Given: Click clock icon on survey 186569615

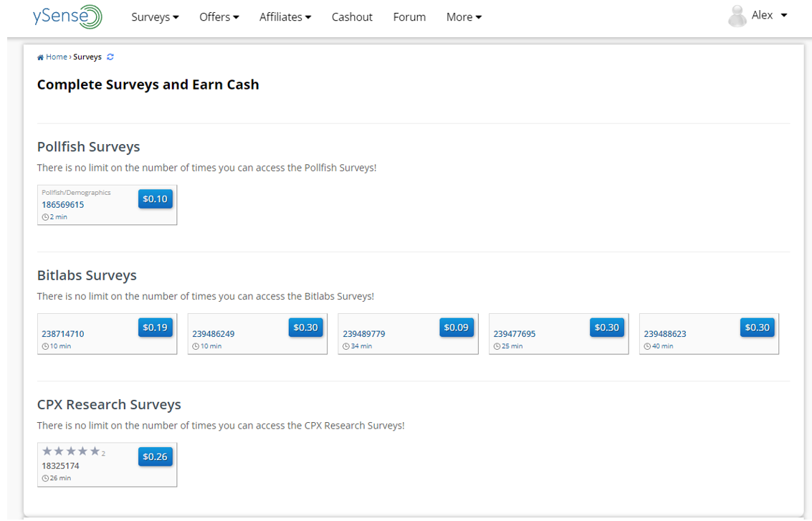Looking at the screenshot, I should [x=45, y=218].
